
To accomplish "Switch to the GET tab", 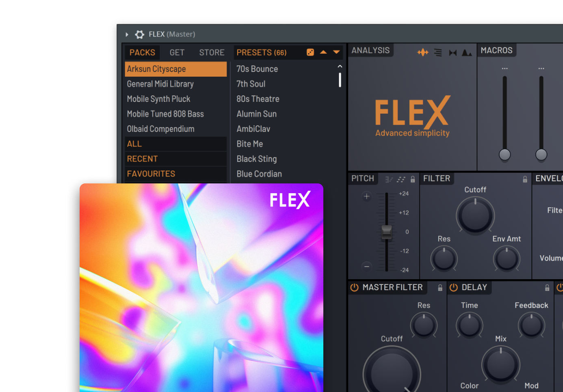I will [x=177, y=52].
